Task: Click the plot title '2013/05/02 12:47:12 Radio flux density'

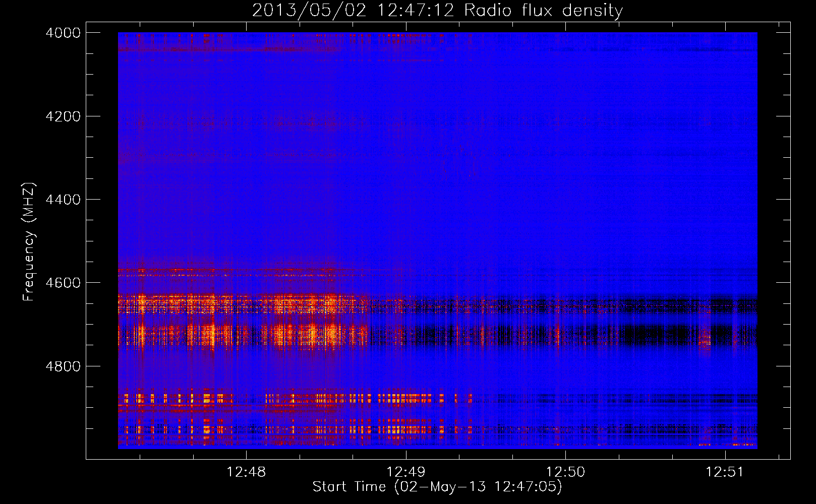Action: click(437, 11)
